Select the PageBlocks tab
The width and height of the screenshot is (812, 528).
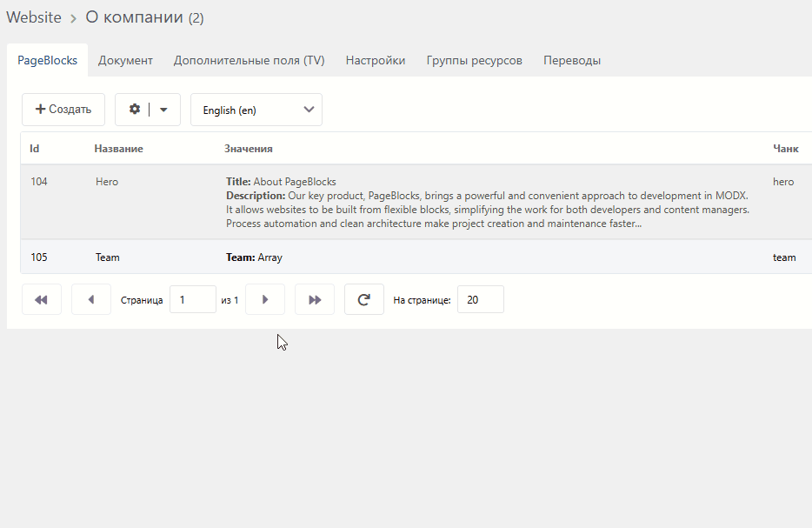click(x=47, y=61)
